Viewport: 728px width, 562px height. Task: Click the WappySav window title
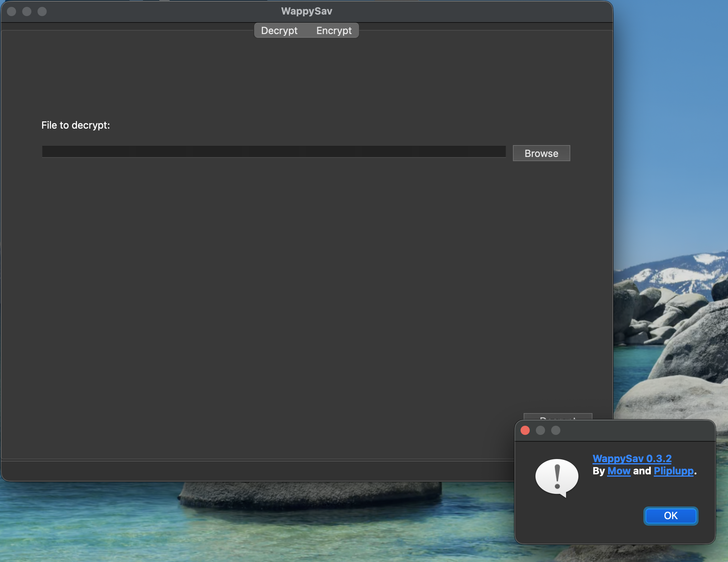tap(307, 11)
